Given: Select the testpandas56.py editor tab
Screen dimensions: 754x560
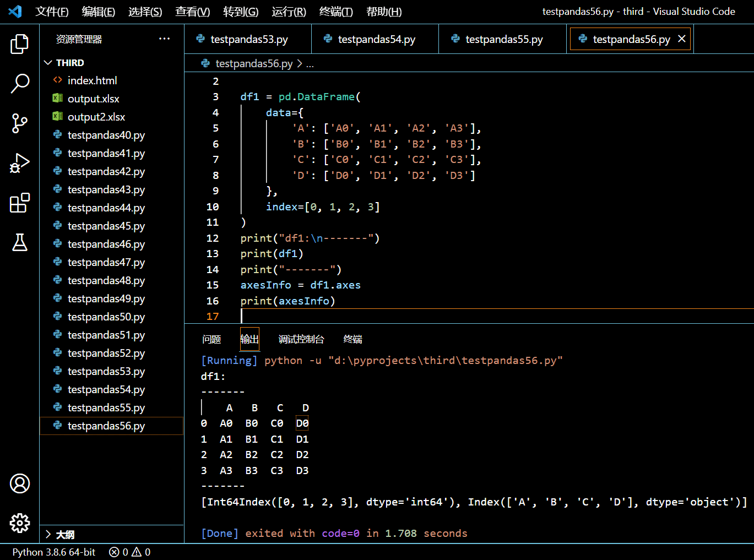Looking at the screenshot, I should 631,39.
